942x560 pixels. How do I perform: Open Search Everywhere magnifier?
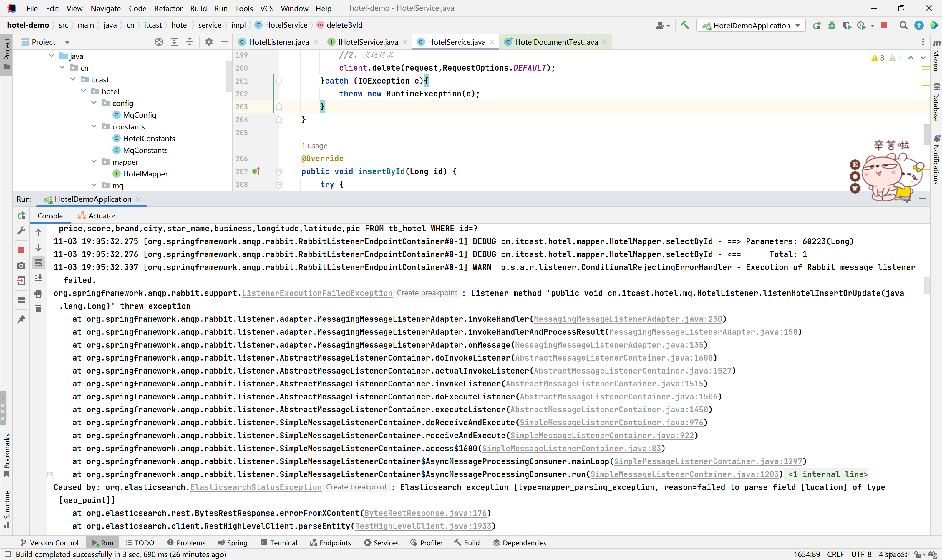[x=903, y=25]
